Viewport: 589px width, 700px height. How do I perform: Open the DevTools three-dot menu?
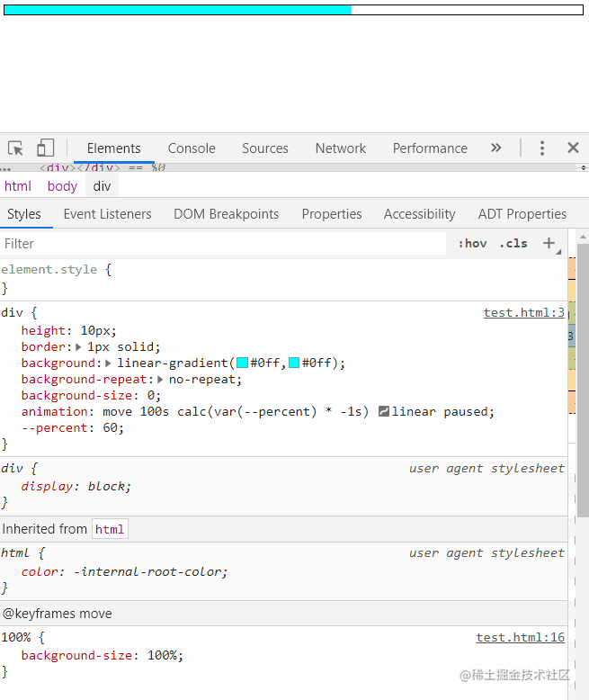(542, 148)
